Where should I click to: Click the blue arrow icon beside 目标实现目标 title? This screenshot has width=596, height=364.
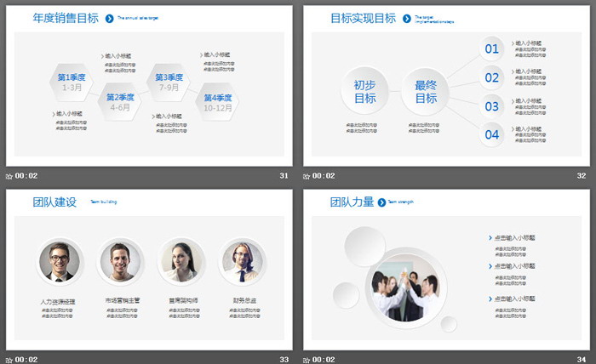(407, 18)
